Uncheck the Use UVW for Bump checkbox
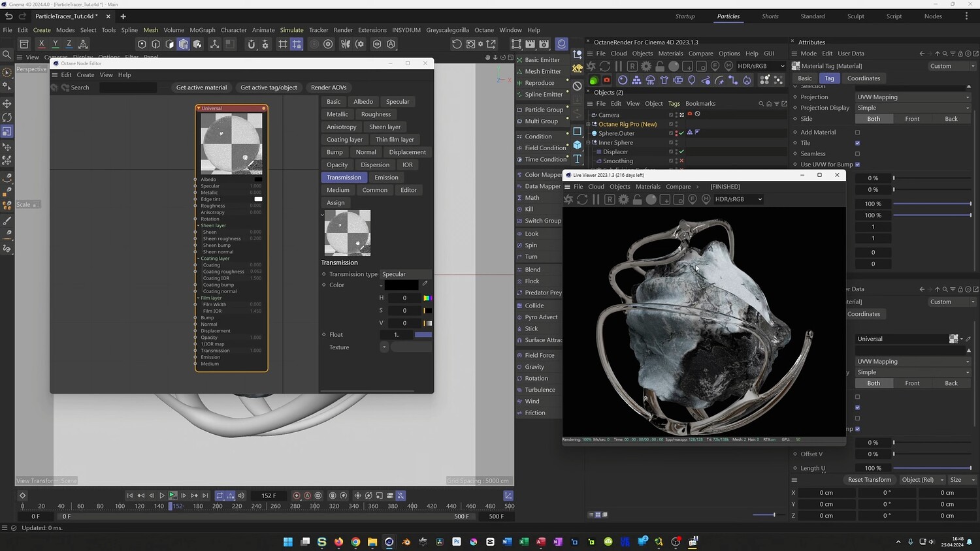 point(857,165)
